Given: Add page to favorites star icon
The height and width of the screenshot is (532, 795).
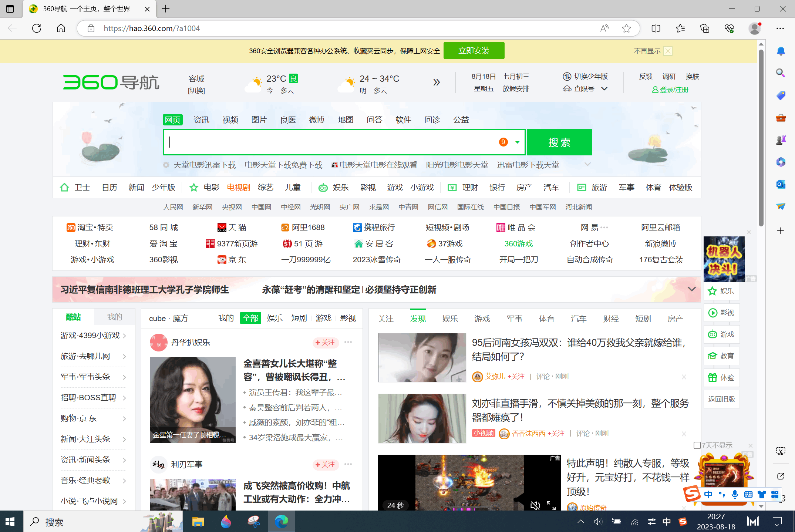Looking at the screenshot, I should click(626, 28).
